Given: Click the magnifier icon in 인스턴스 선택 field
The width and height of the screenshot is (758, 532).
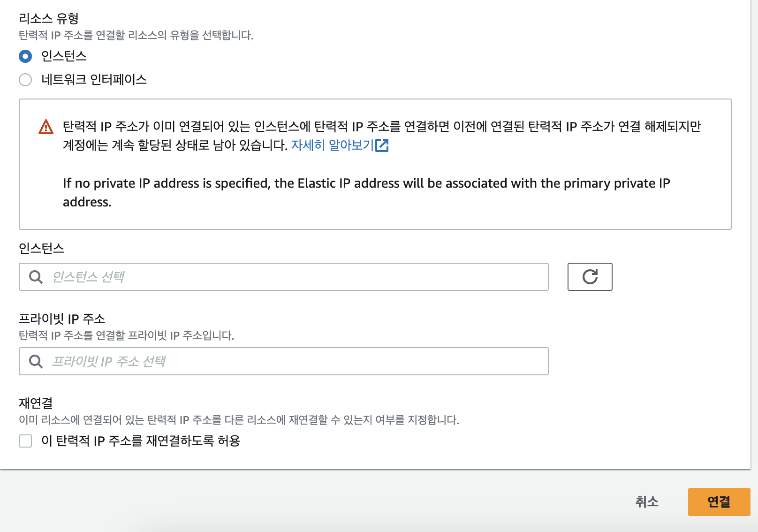Looking at the screenshot, I should click(36, 277).
